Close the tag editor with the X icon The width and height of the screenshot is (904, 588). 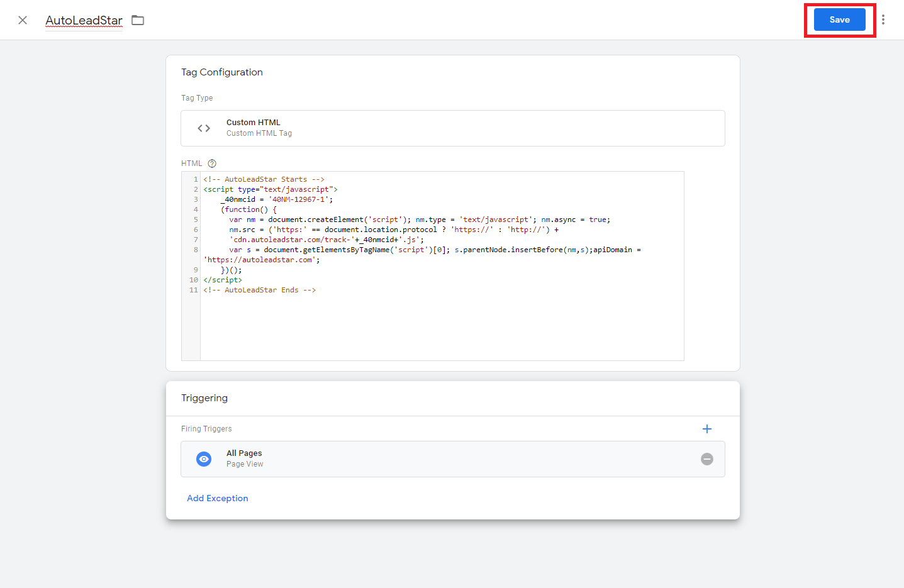23,20
